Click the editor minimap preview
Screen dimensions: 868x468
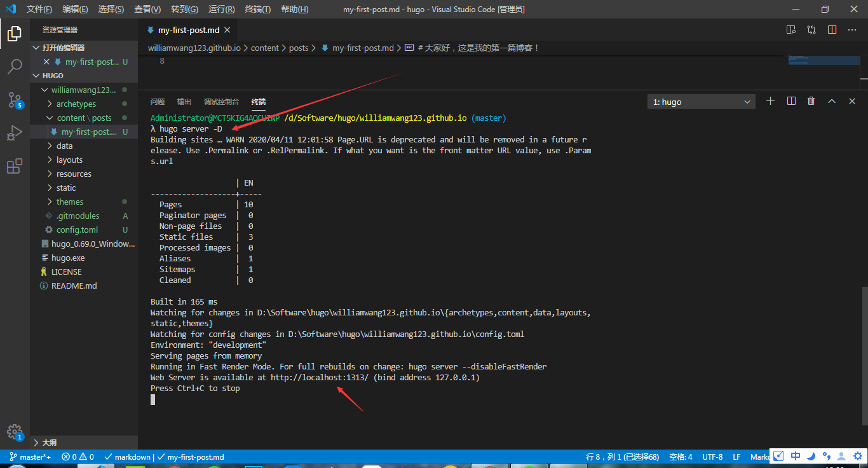824,59
